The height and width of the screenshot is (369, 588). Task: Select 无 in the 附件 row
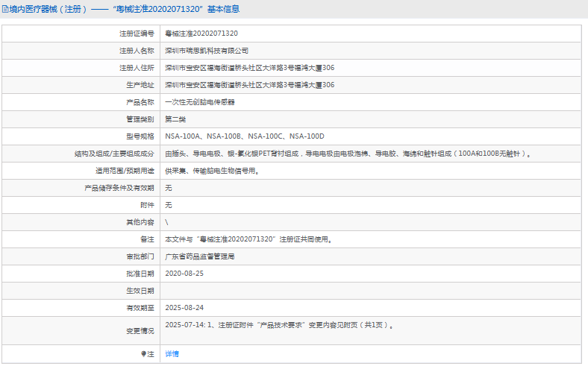coord(169,205)
